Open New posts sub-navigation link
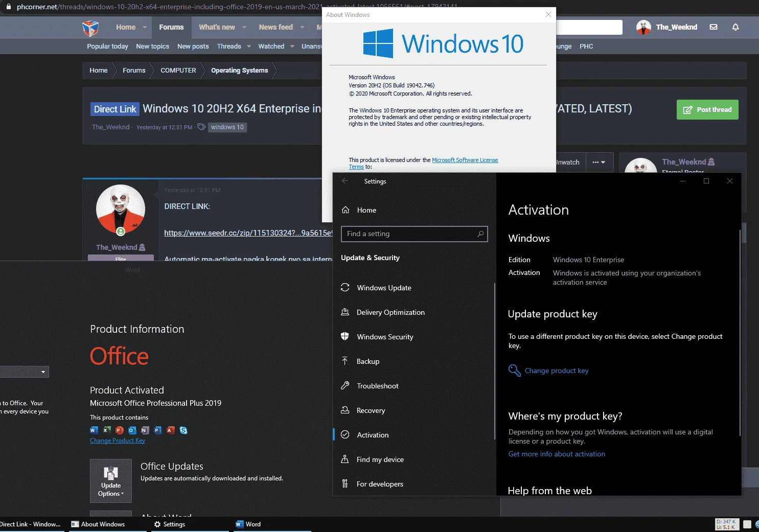The height and width of the screenshot is (532, 759). coord(193,46)
